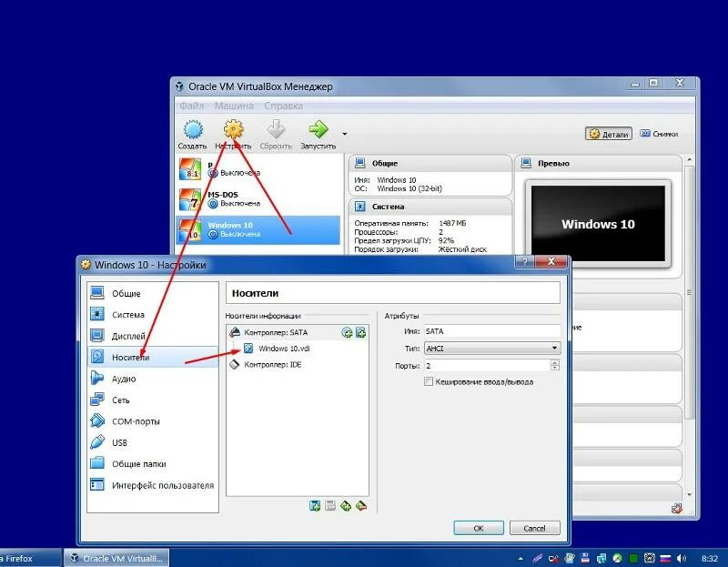
Task: Increase the Порты count with up arrow
Action: [555, 362]
